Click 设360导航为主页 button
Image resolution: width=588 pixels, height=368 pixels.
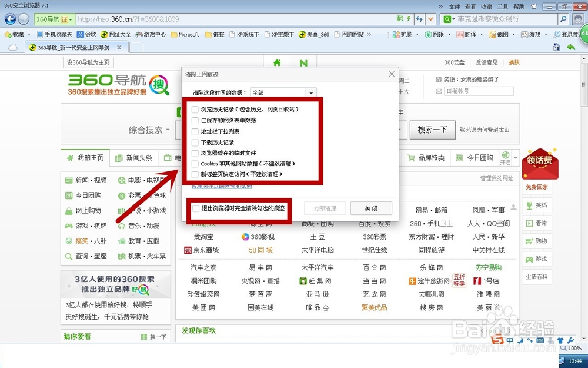(x=88, y=62)
